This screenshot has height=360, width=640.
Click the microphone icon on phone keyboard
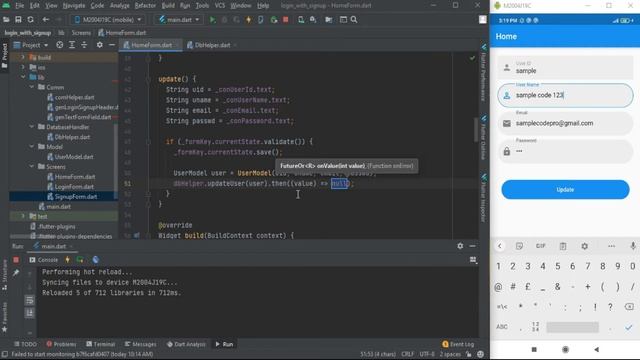pos(633,246)
